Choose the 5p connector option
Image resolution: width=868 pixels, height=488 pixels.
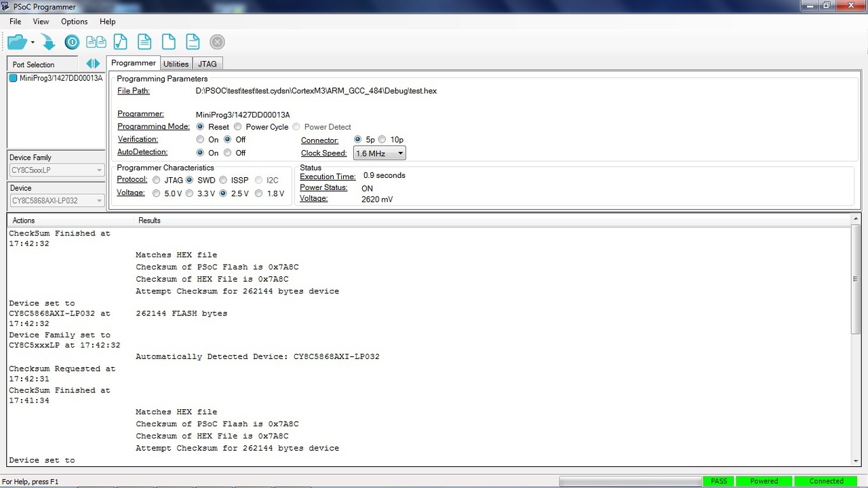[x=357, y=140]
